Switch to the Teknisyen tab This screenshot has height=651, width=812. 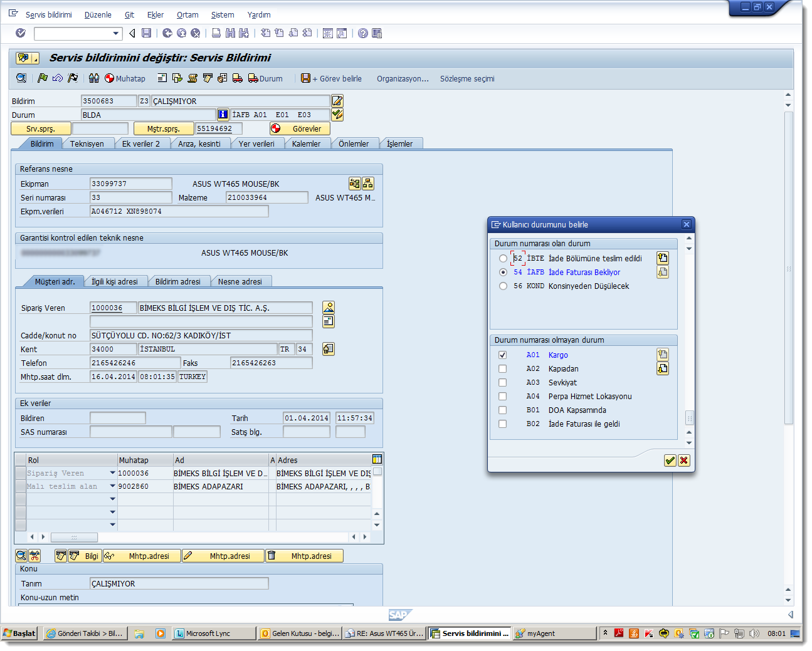(x=87, y=143)
